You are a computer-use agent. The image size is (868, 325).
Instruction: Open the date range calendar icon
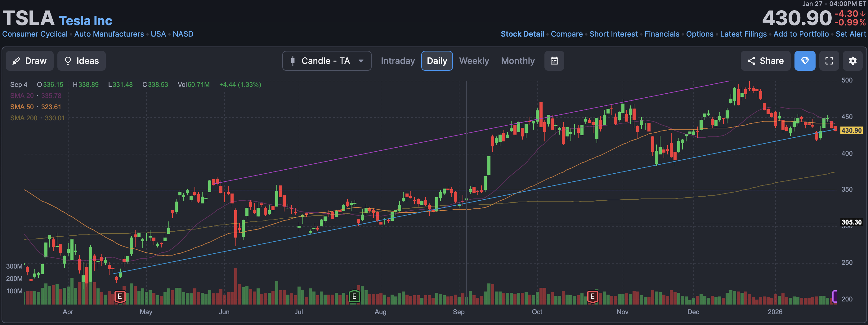pyautogui.click(x=554, y=61)
